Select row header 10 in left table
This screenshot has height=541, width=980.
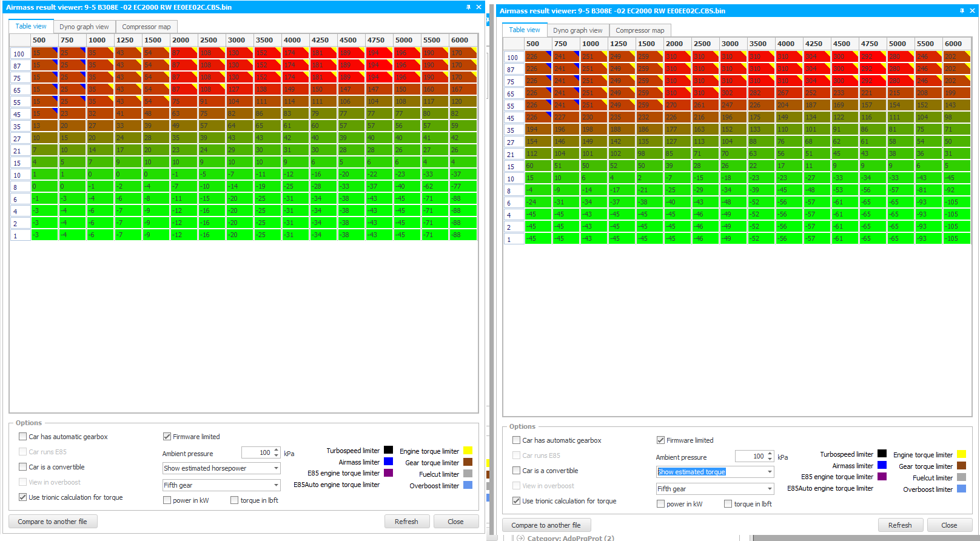coord(20,175)
